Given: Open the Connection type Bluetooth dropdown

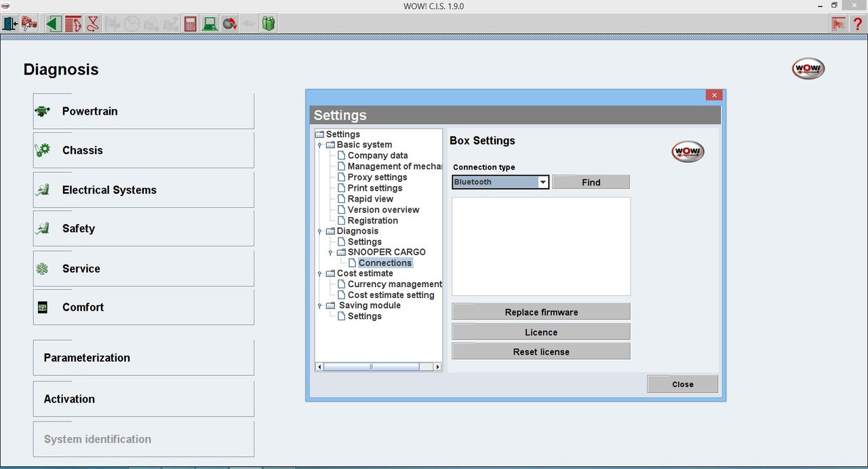Looking at the screenshot, I should (500, 182).
